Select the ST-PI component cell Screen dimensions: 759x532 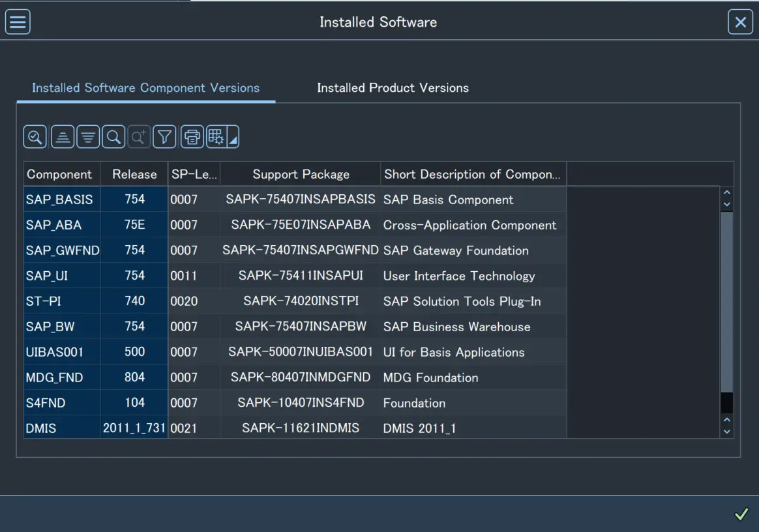[61, 301]
